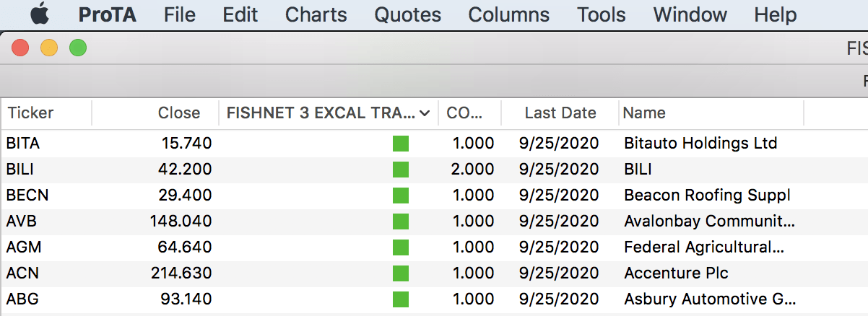Click the green zoom window button
This screenshot has width=868, height=316.
78,48
